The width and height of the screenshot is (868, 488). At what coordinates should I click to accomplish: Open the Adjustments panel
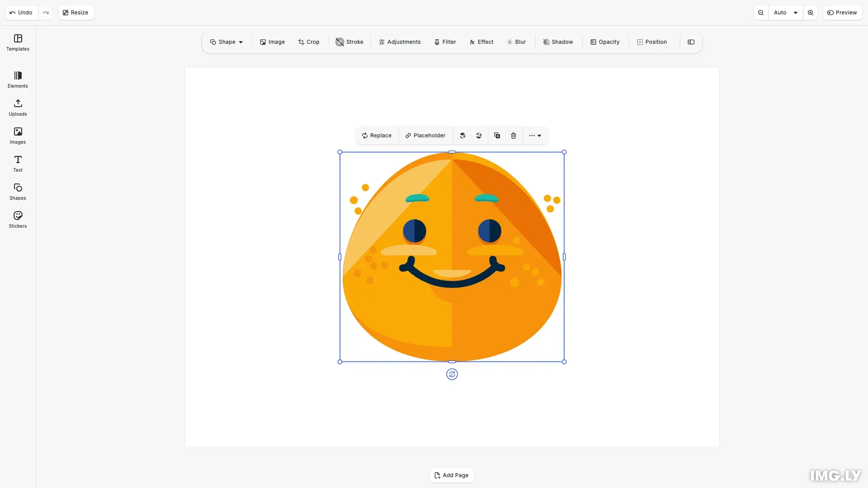tap(399, 42)
